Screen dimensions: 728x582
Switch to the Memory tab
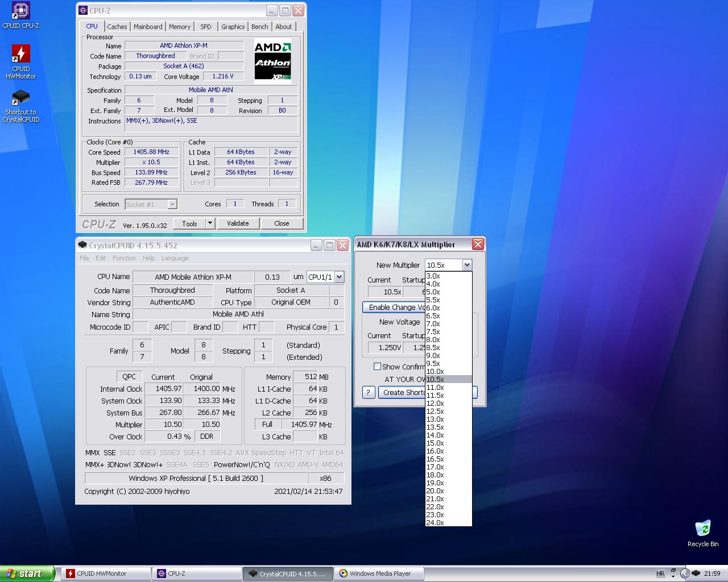point(180,27)
